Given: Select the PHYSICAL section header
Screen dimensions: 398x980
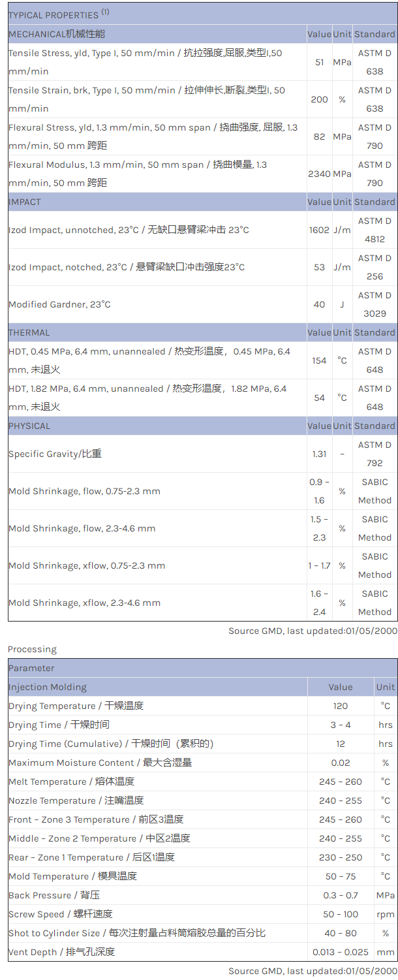Looking at the screenshot, I should (x=29, y=426).
